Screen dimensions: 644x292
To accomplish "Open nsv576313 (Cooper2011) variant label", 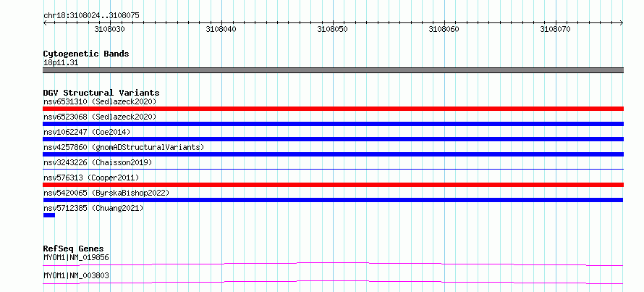I will (91, 178).
